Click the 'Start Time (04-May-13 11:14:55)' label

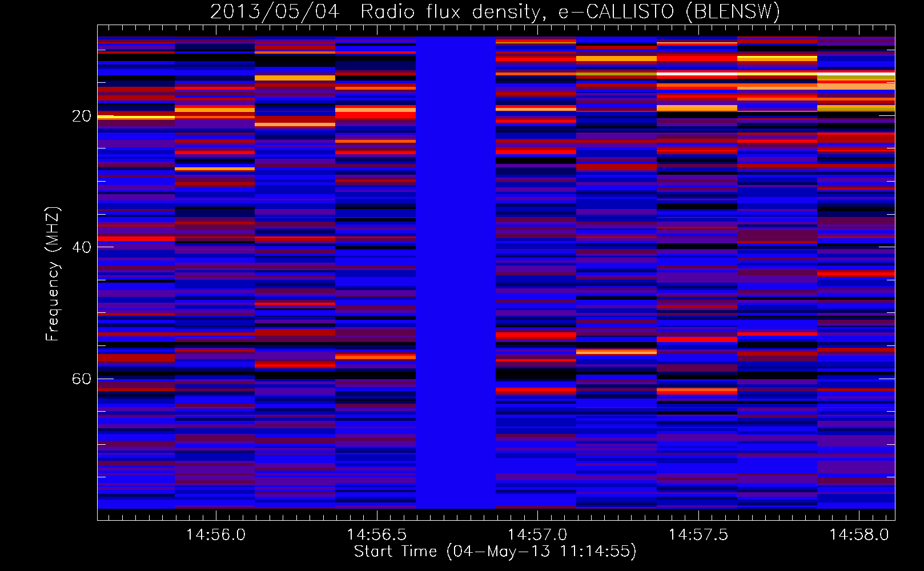coord(495,552)
